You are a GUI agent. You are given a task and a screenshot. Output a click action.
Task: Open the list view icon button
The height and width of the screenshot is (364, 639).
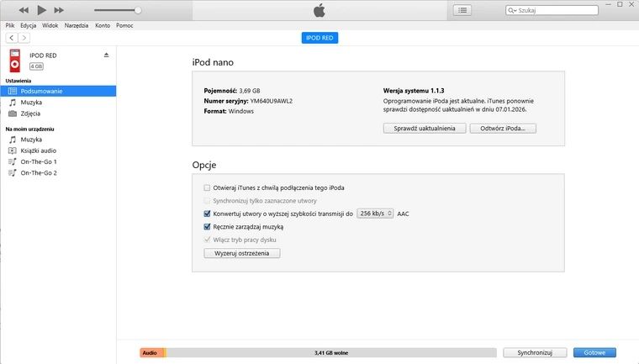(462, 10)
